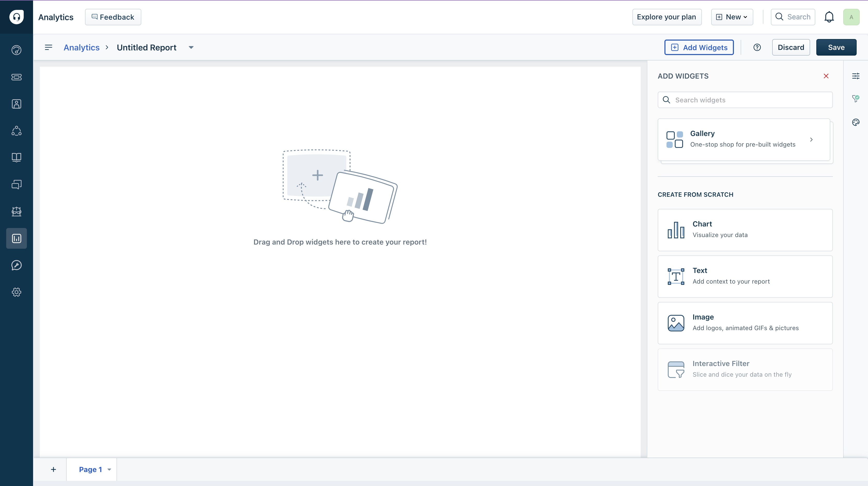Toggle the hamburger reports list menu

tap(49, 48)
